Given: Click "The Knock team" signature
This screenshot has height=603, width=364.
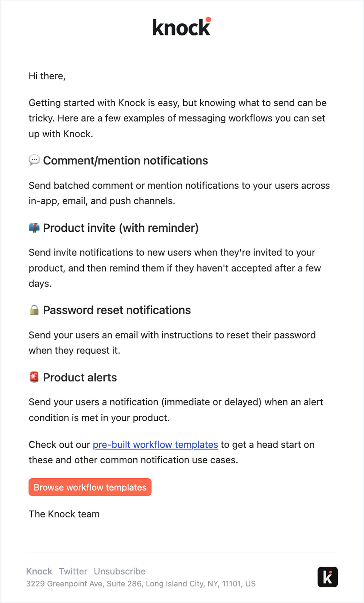Looking at the screenshot, I should pyautogui.click(x=64, y=514).
